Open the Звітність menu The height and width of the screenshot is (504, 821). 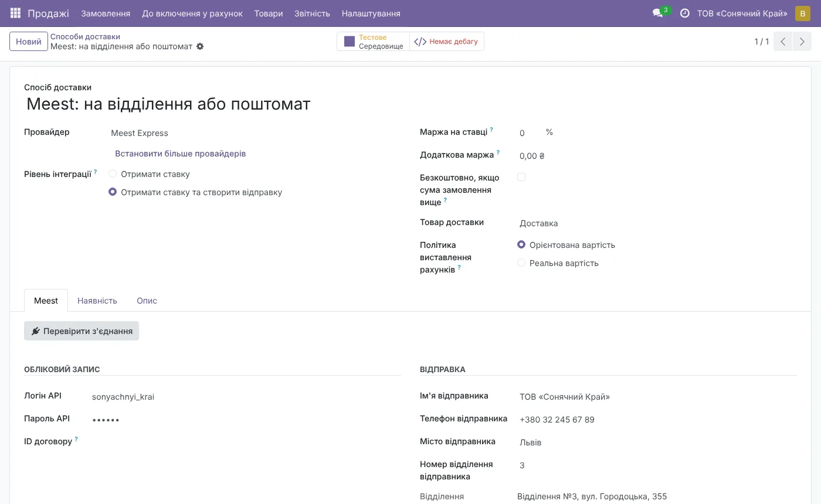312,13
